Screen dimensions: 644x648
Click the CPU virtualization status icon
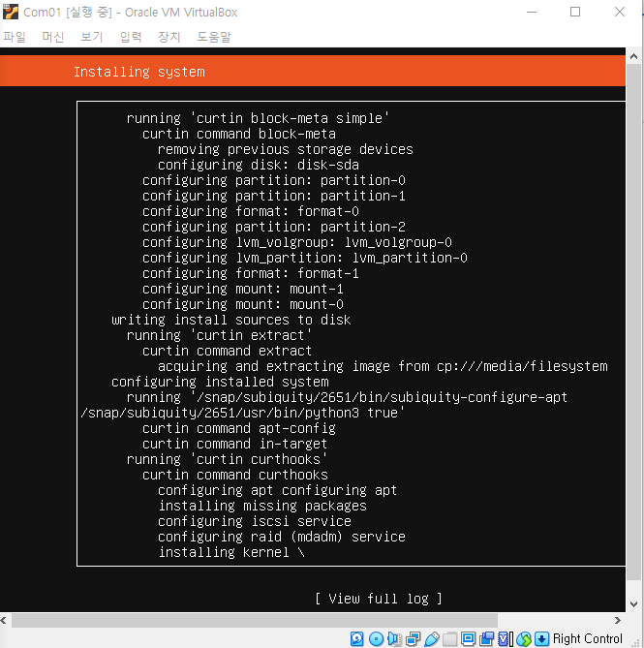pyautogui.click(x=506, y=639)
